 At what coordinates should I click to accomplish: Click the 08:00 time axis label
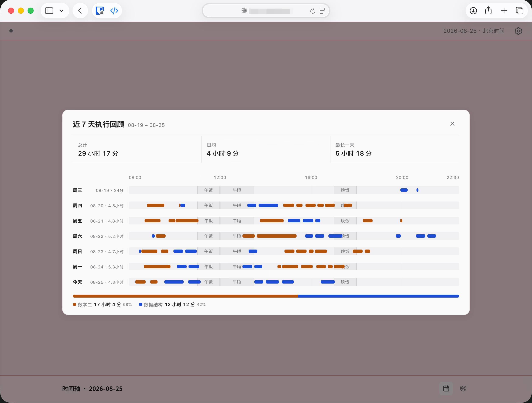pos(135,177)
